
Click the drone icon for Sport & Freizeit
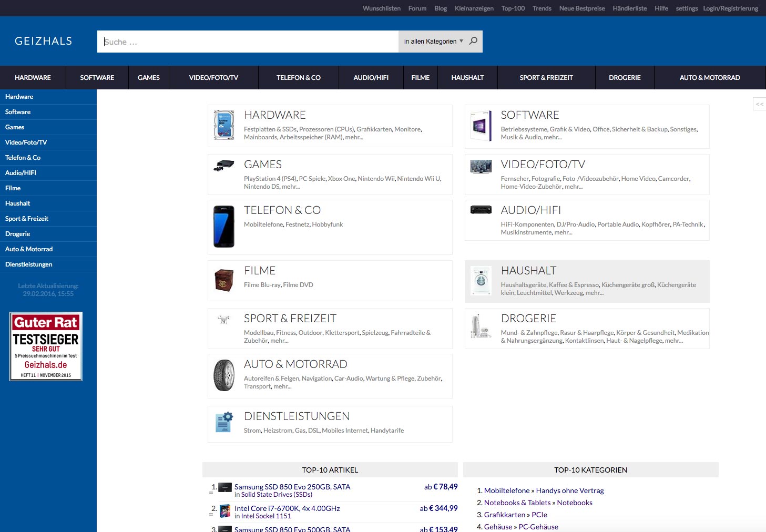224,319
